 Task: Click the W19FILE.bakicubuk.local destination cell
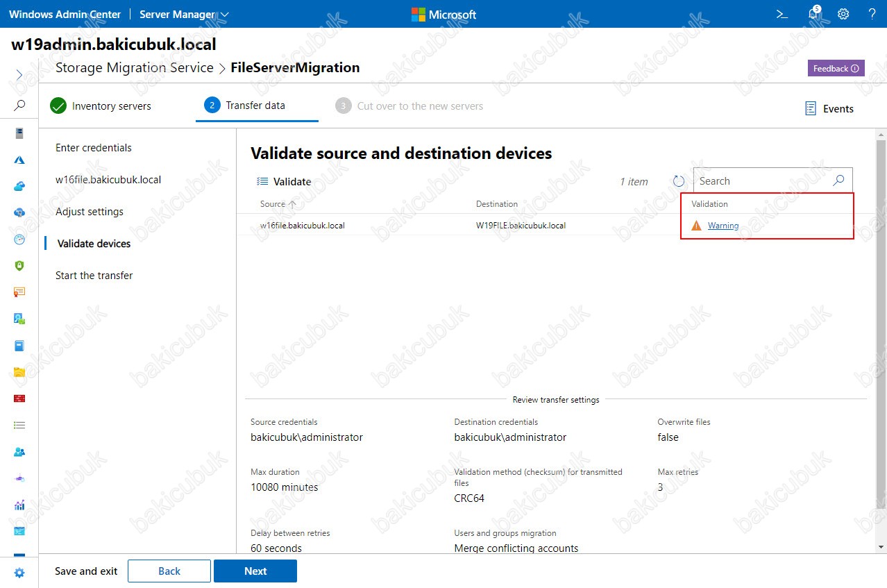521,226
